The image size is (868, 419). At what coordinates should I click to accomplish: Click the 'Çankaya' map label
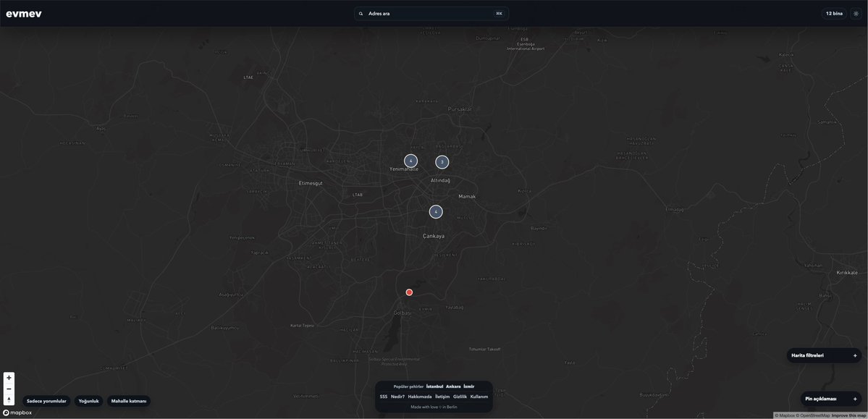click(x=434, y=236)
